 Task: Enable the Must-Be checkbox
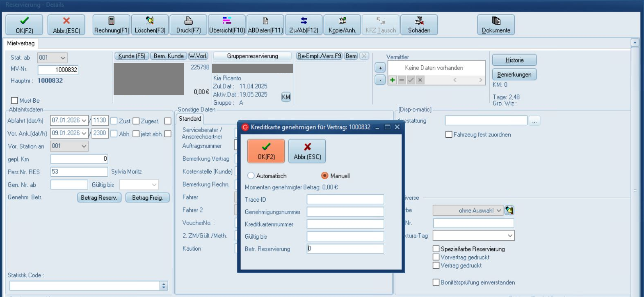[15, 101]
